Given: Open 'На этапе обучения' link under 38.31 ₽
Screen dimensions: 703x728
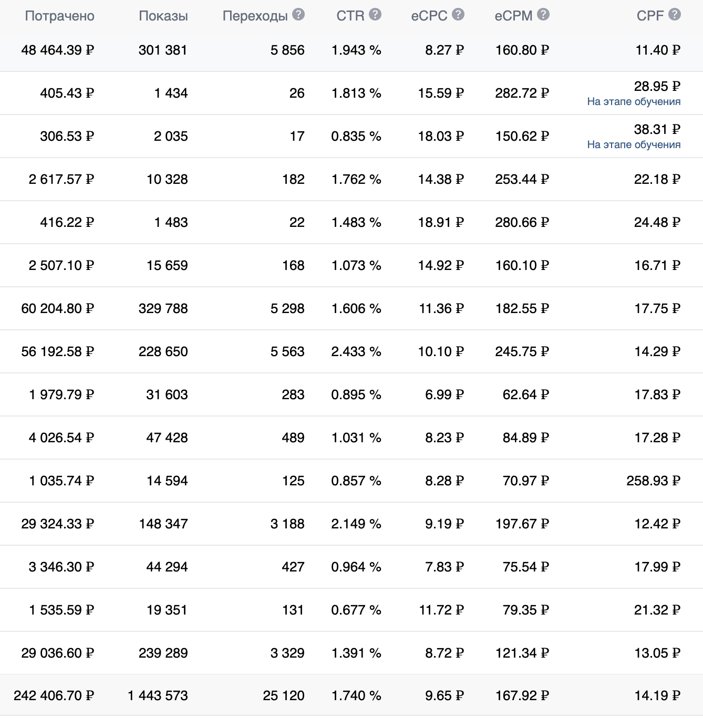Looking at the screenshot, I should [634, 144].
